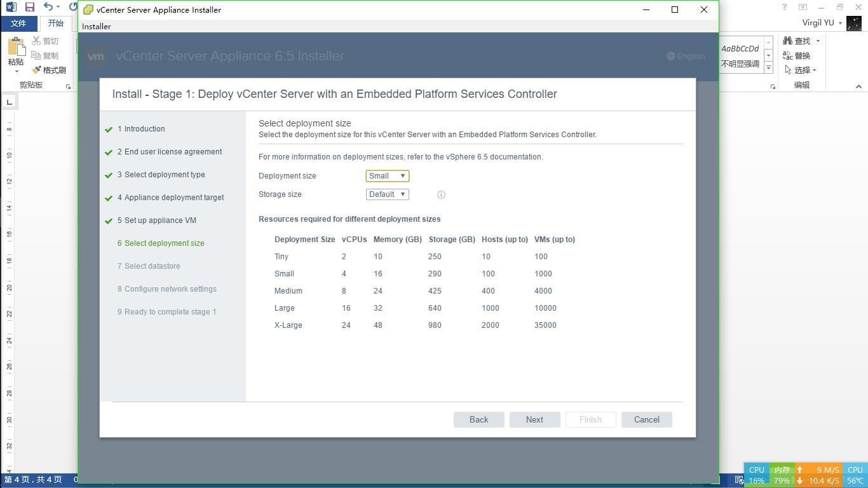The height and width of the screenshot is (488, 868).
Task: Click the Finish button
Action: (x=590, y=419)
